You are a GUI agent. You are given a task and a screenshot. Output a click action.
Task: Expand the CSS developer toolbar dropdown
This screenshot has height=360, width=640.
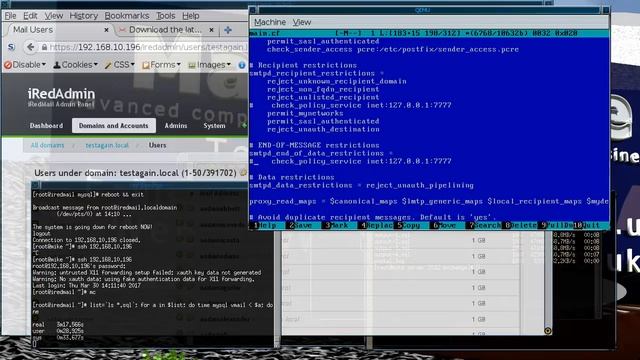(x=120, y=64)
